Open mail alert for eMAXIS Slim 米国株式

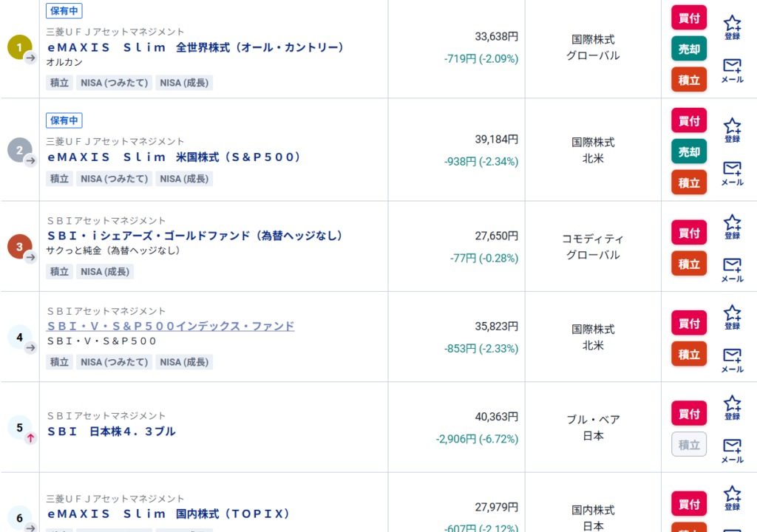point(732,173)
